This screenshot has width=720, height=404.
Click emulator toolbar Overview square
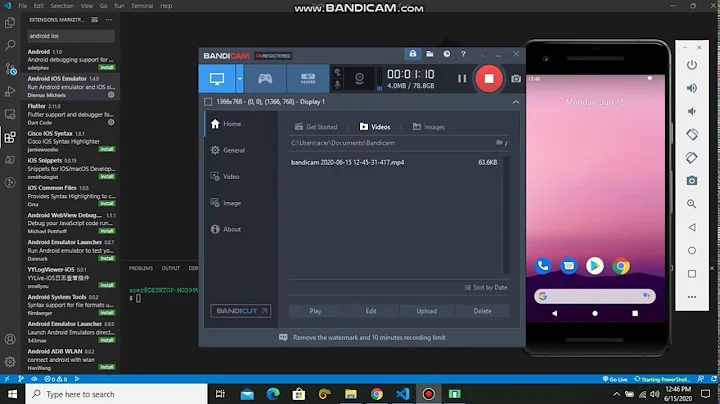pyautogui.click(x=692, y=274)
